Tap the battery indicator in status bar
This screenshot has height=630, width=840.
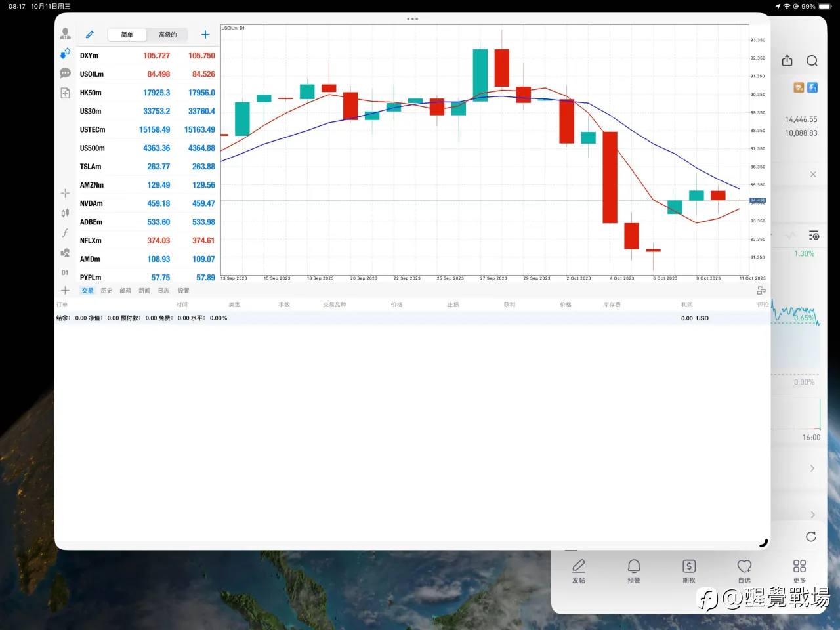824,6
